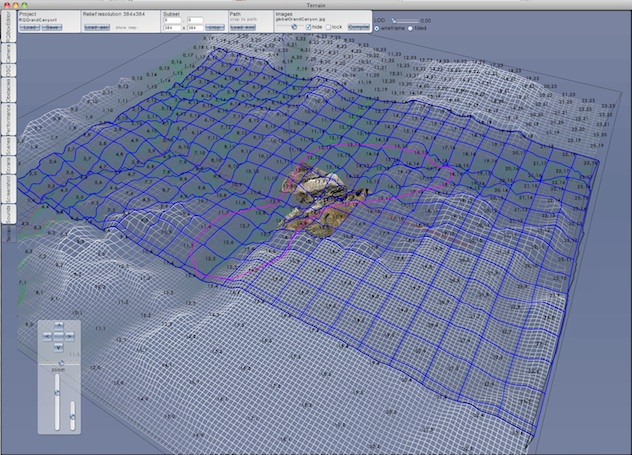This screenshot has width=632, height=455.
Task: Click the Compile button in Images
Action: pos(359,27)
